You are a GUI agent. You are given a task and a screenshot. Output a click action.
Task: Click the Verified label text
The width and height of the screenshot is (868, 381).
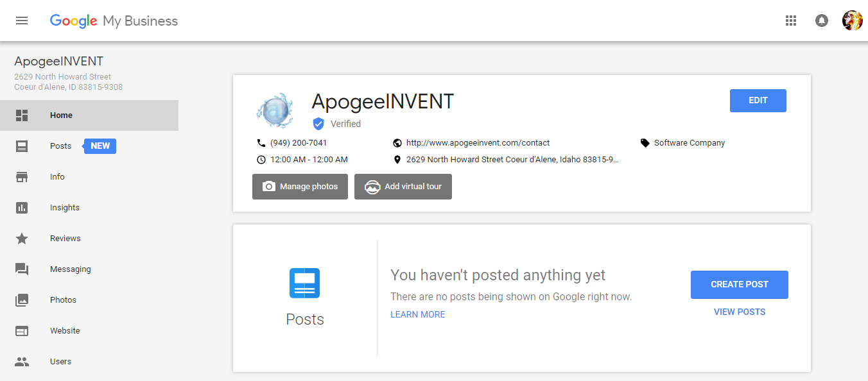coord(345,124)
